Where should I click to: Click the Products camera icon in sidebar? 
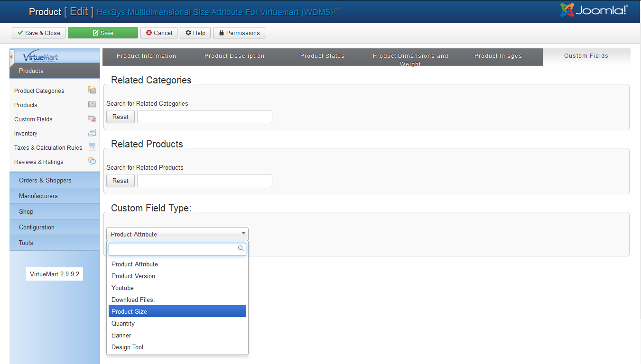click(92, 105)
